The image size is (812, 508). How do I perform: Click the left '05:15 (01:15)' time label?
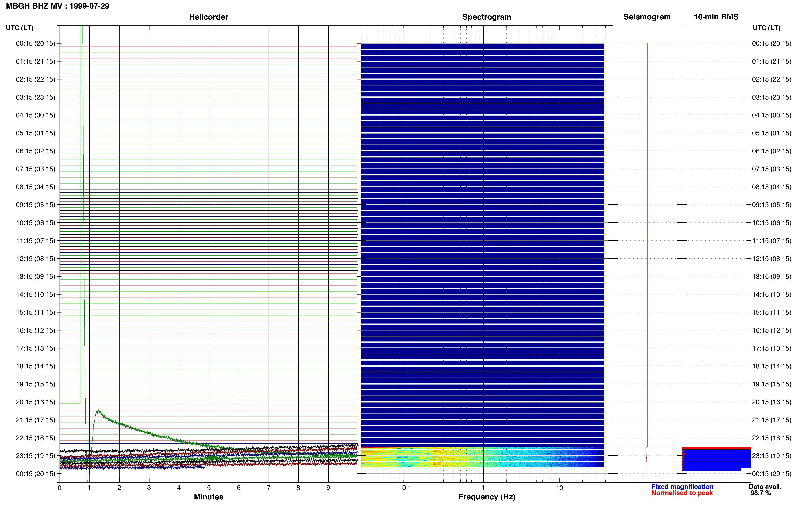pyautogui.click(x=36, y=133)
